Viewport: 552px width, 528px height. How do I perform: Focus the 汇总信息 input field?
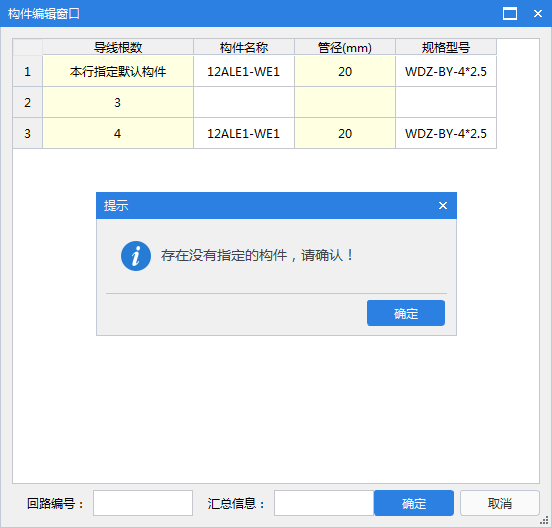point(324,503)
